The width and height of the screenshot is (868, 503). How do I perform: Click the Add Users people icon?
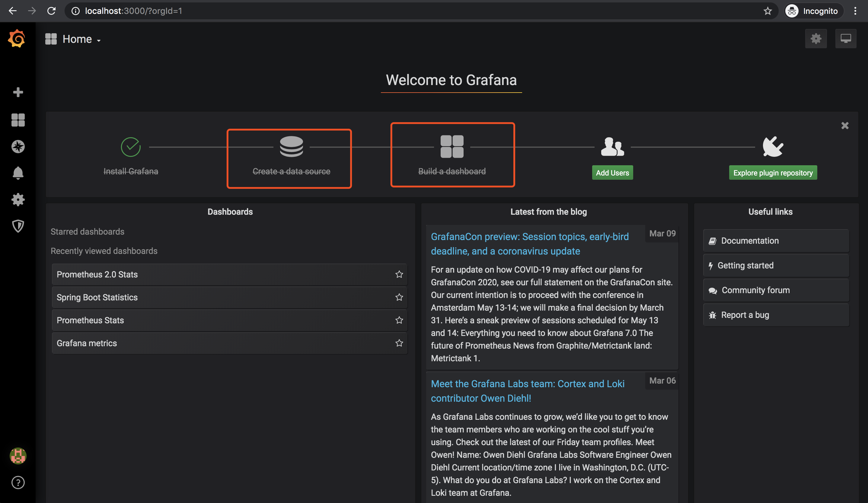[x=612, y=147]
